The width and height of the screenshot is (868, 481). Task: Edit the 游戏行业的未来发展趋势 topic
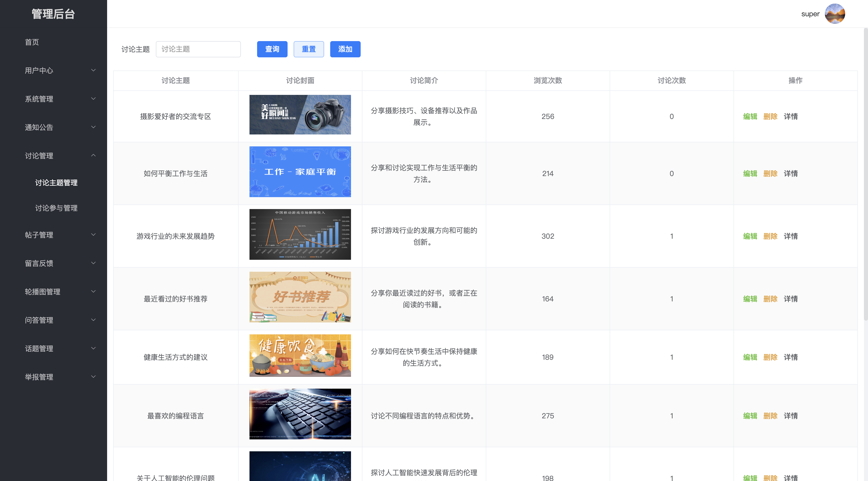(x=750, y=236)
